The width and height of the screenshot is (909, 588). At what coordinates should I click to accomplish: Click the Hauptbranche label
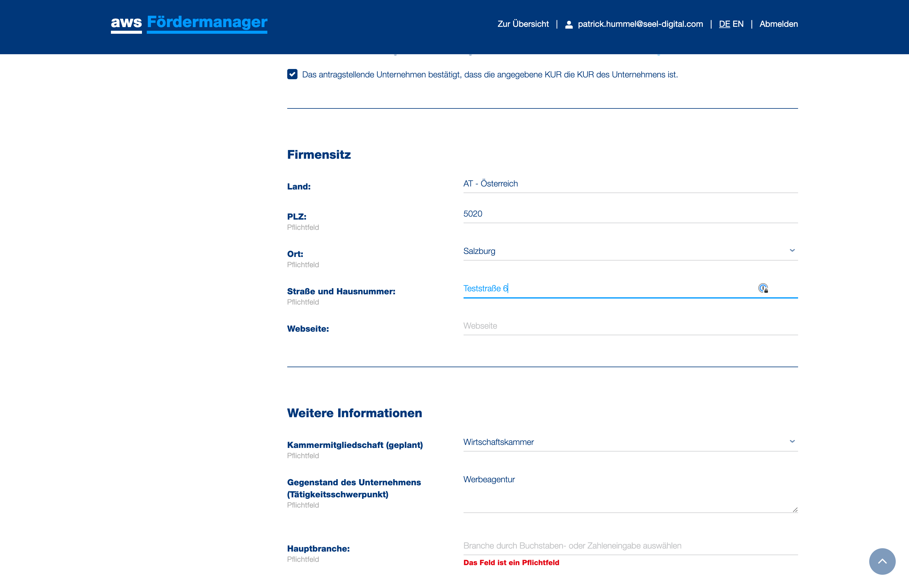click(318, 549)
